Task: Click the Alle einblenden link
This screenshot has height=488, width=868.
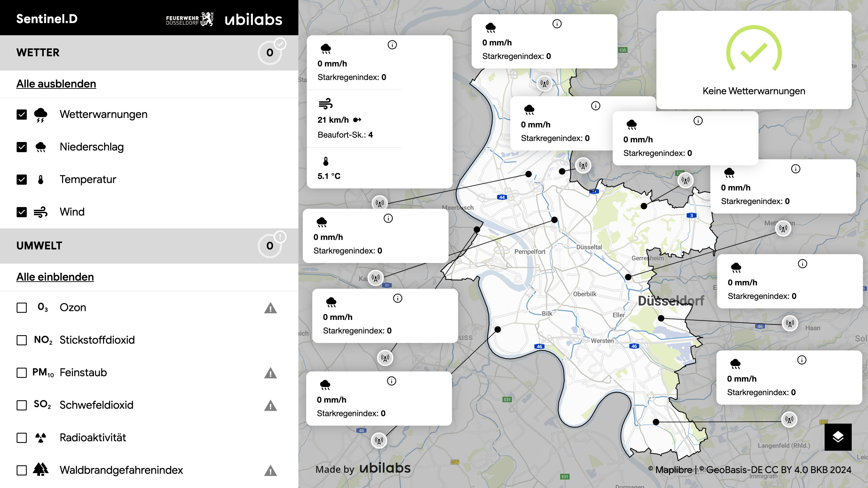Action: pyautogui.click(x=55, y=277)
